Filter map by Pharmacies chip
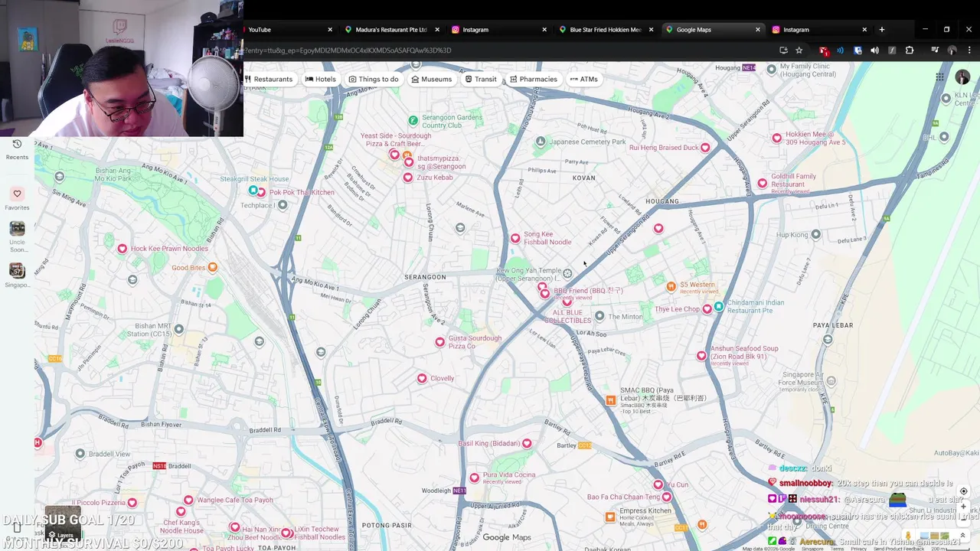980x551 pixels. tap(534, 79)
